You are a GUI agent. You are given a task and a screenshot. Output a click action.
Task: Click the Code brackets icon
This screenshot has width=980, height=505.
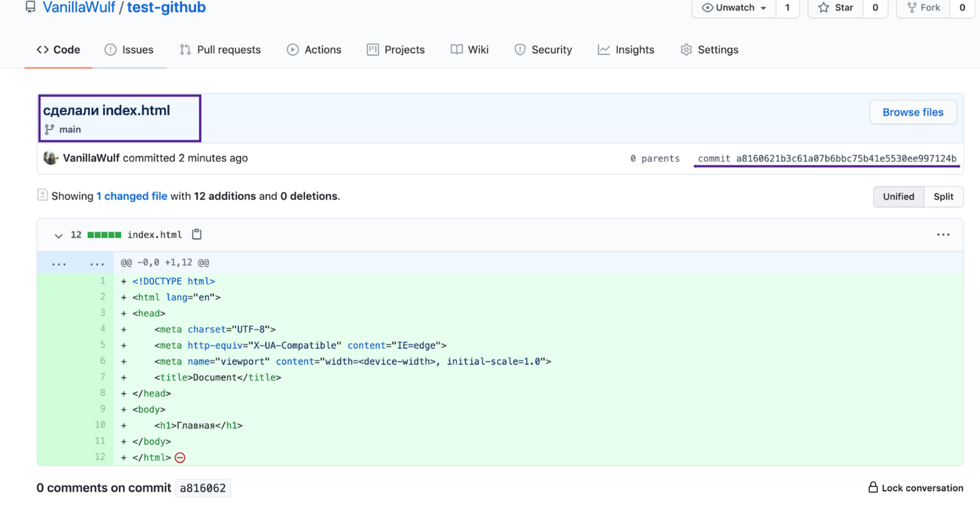pos(43,50)
